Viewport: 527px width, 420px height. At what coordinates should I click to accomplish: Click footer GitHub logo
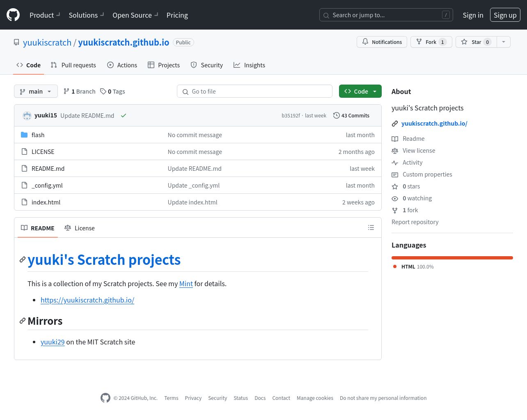click(105, 398)
